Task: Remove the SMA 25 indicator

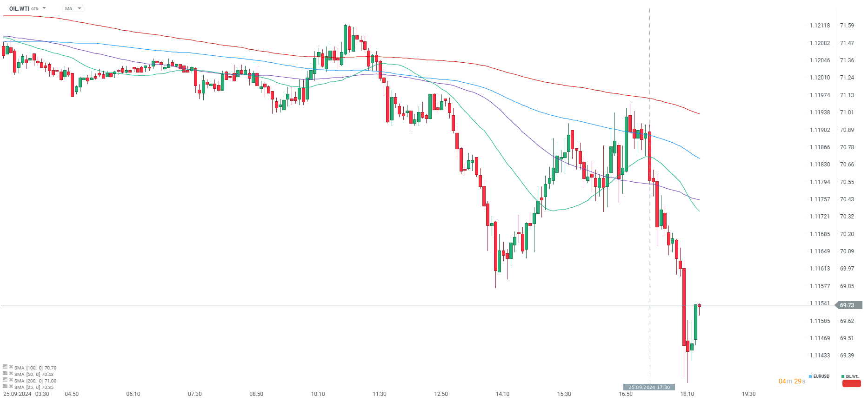Action: (11, 387)
